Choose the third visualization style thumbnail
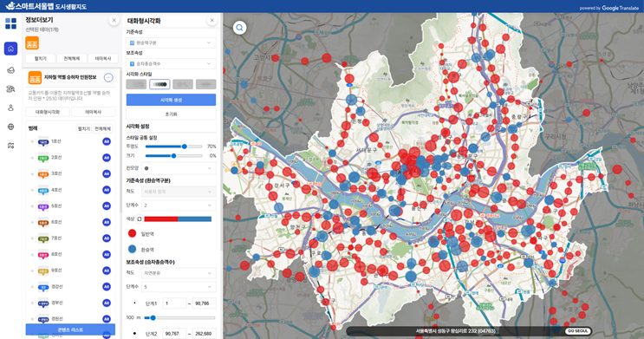The height and width of the screenshot is (339, 644). pyautogui.click(x=183, y=84)
